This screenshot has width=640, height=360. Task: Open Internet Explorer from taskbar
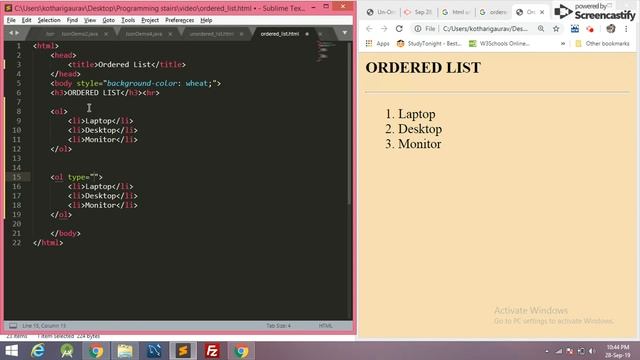pos(38,351)
